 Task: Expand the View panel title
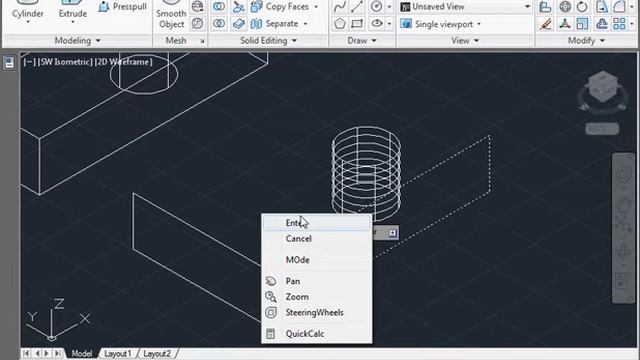465,40
